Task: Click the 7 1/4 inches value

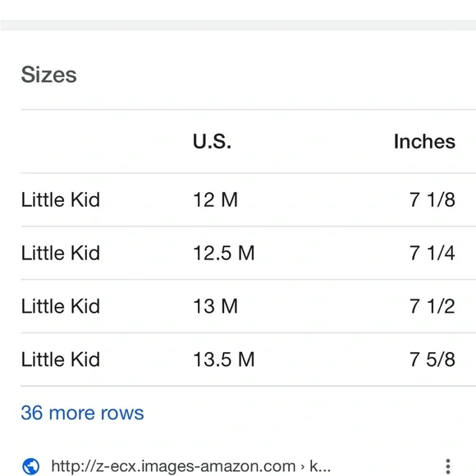Action: point(433,253)
